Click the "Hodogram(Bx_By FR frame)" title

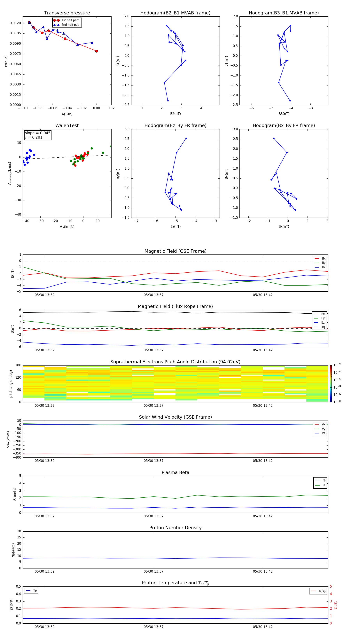tap(284, 125)
